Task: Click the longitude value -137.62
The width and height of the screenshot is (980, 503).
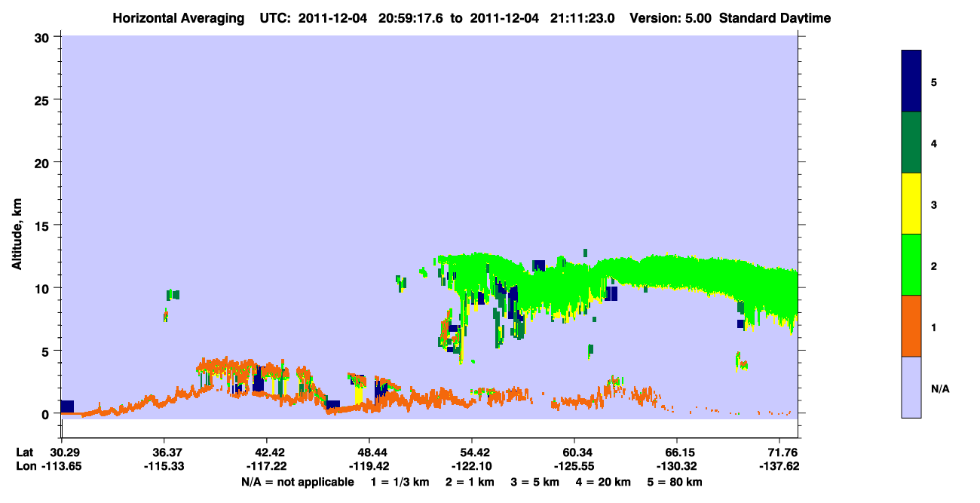Action: [x=780, y=467]
